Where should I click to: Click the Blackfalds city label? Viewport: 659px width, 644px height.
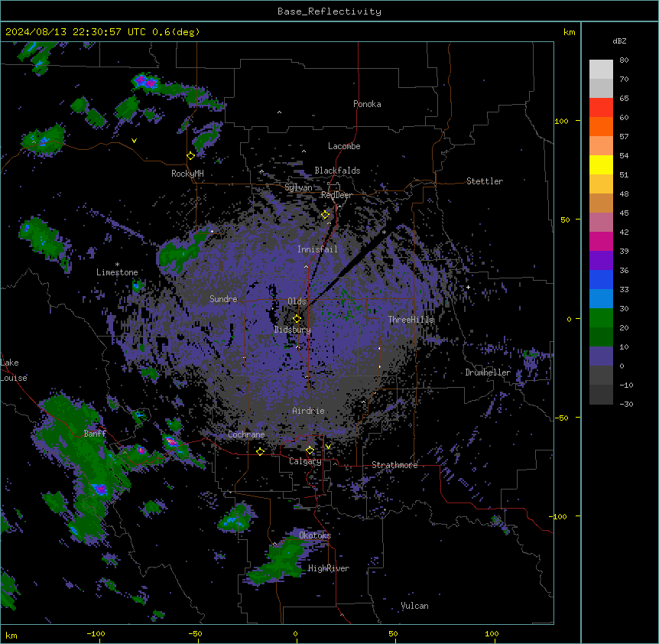pos(337,171)
